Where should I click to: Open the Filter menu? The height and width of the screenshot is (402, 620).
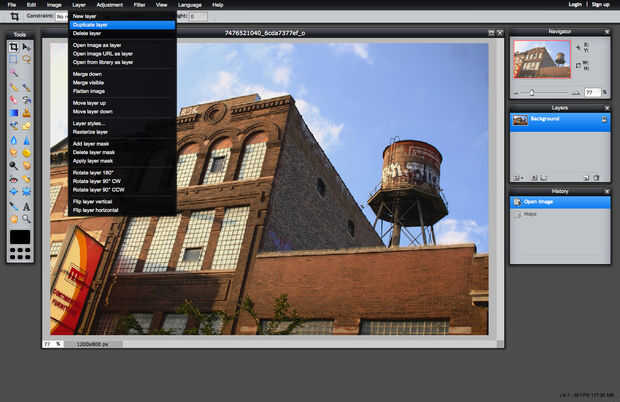click(x=139, y=5)
